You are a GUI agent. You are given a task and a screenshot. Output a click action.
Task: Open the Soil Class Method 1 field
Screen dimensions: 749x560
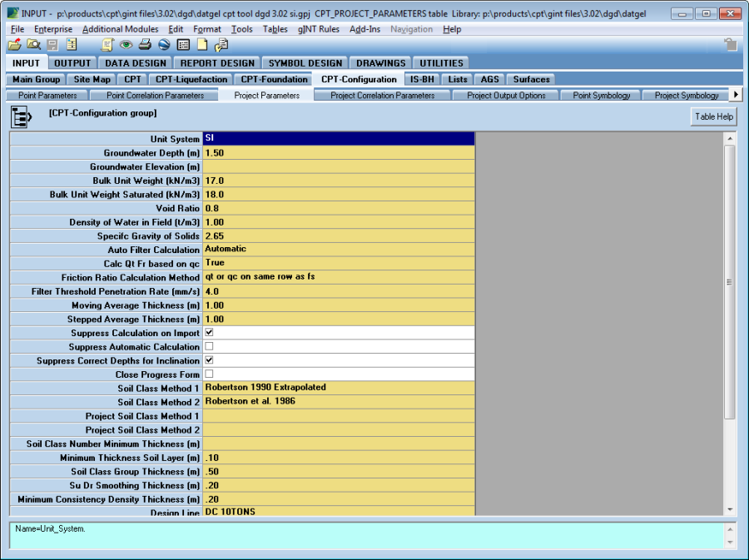pyautogui.click(x=338, y=388)
